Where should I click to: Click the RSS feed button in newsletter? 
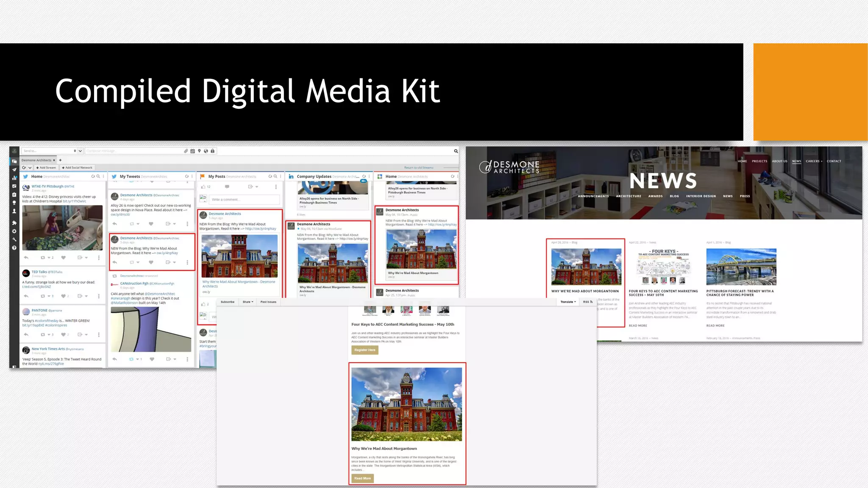588,302
